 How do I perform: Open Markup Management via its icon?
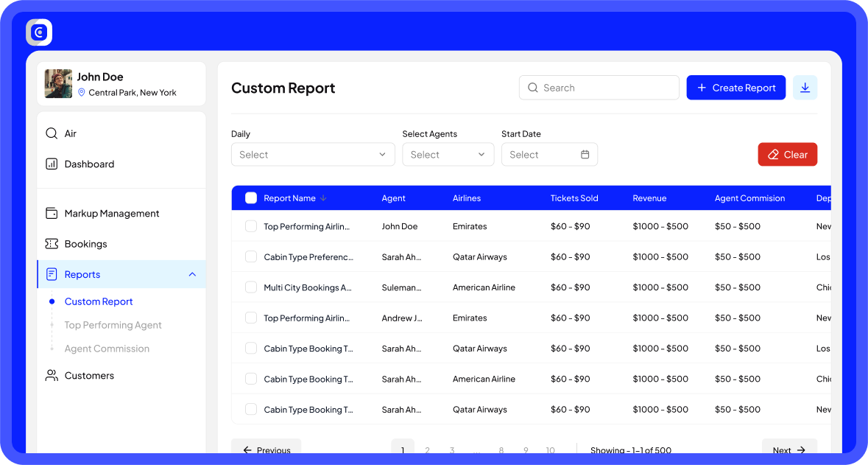click(51, 213)
